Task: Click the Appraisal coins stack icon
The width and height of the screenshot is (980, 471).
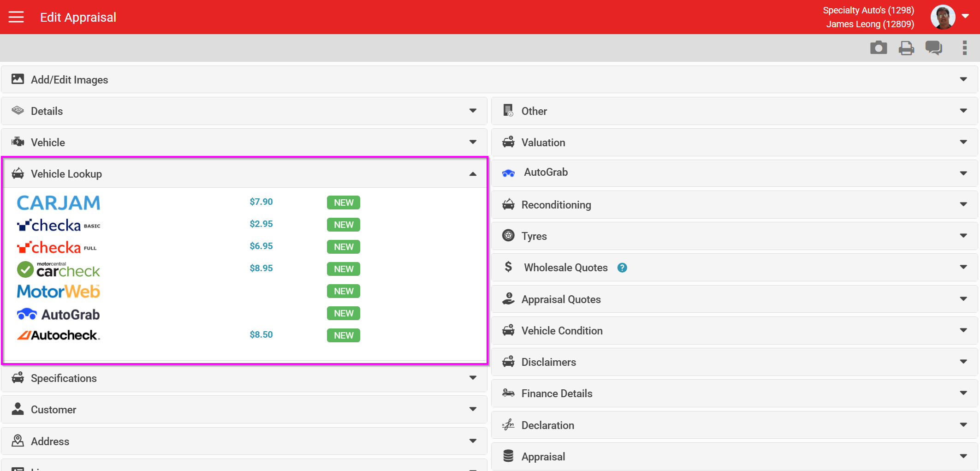Action: pyautogui.click(x=508, y=456)
